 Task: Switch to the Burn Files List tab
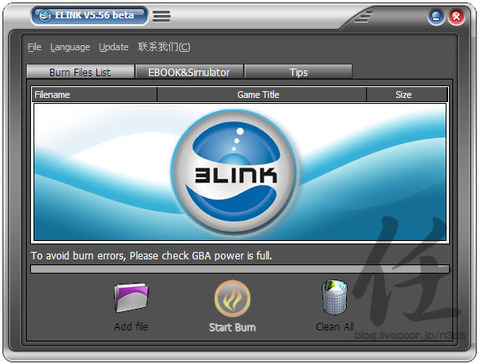coord(80,72)
